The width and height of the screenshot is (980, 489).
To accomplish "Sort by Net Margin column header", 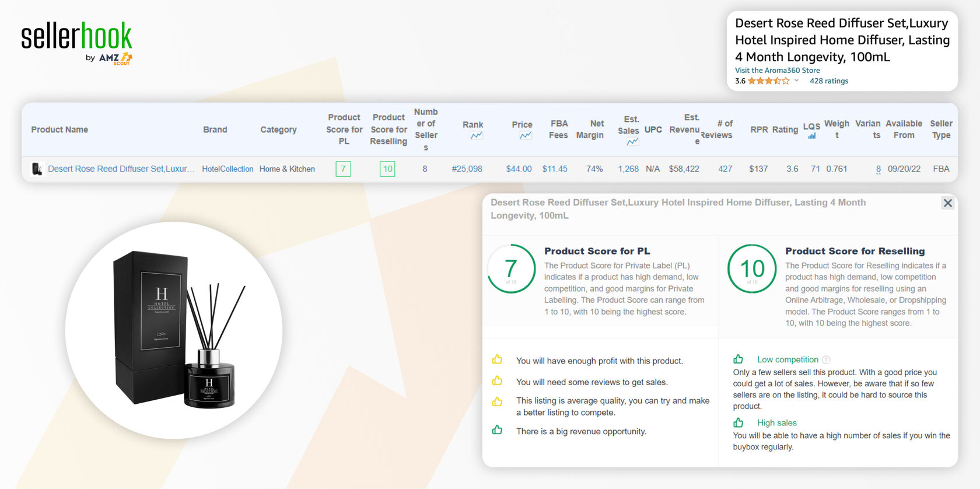I will [x=590, y=130].
